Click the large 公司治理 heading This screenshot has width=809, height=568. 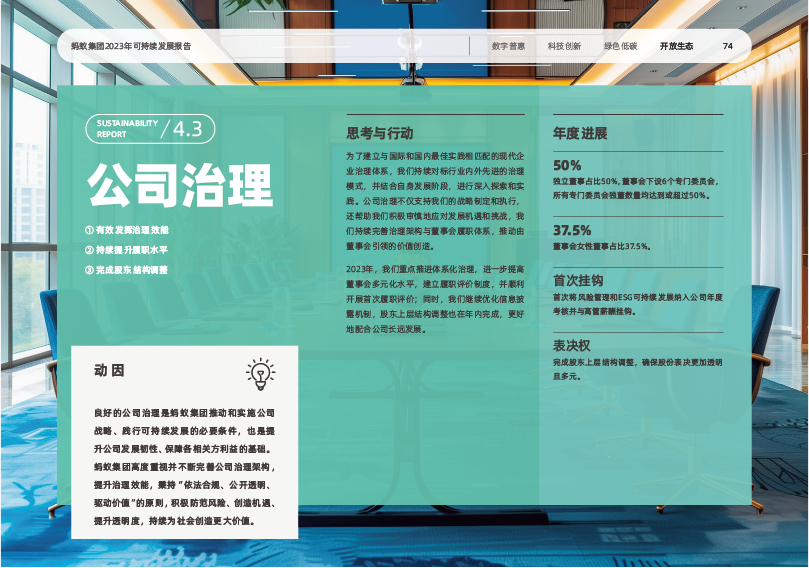point(180,186)
